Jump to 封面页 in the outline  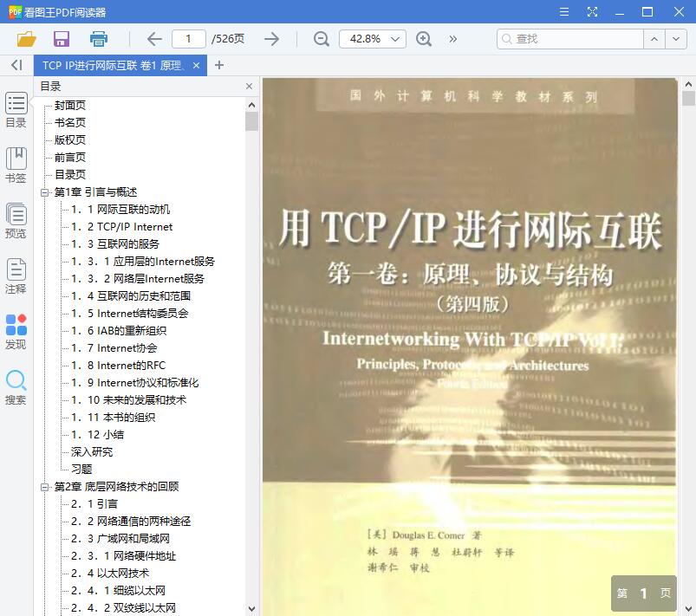pos(70,106)
